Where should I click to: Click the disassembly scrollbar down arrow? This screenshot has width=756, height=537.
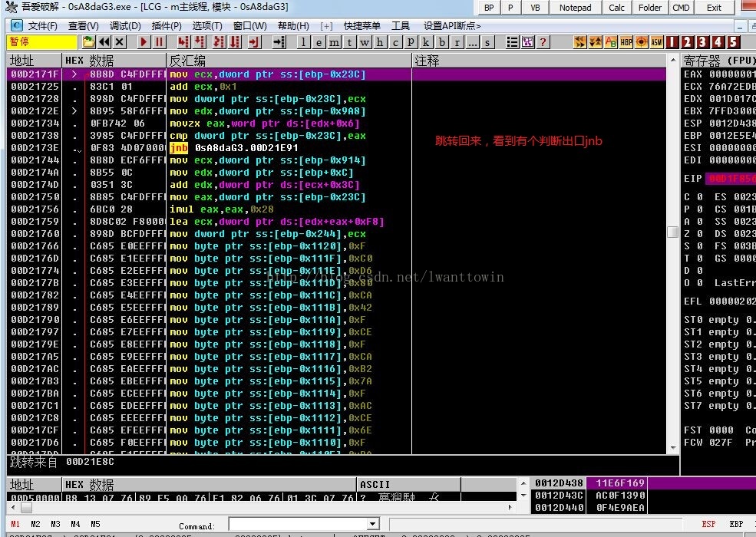tap(673, 448)
